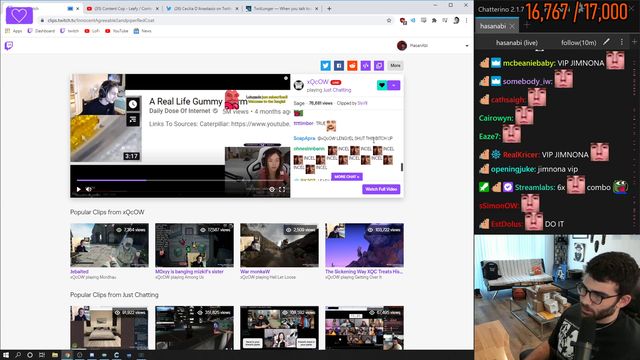640x360 pixels.
Task: Open The Sickening Way XQC Treats clip
Action: [x=364, y=245]
